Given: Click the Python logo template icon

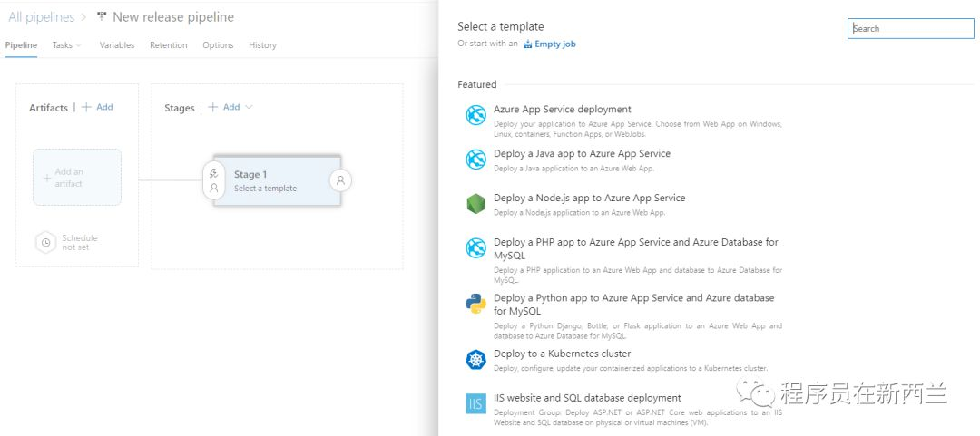Looking at the screenshot, I should [x=475, y=304].
